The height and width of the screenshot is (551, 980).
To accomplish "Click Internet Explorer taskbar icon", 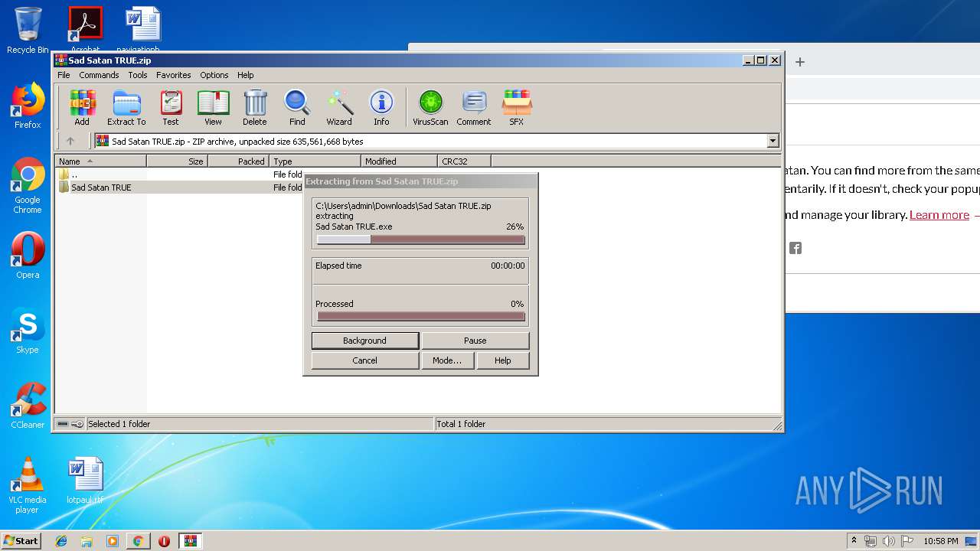I will pos(61,541).
